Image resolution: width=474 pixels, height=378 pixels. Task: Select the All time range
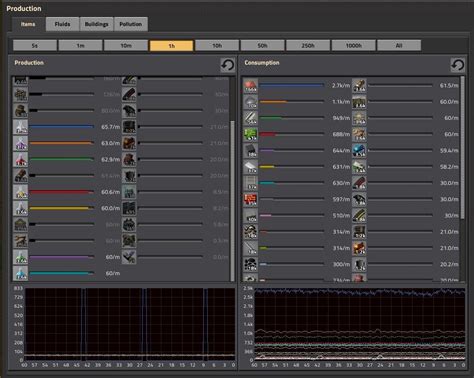coord(399,46)
